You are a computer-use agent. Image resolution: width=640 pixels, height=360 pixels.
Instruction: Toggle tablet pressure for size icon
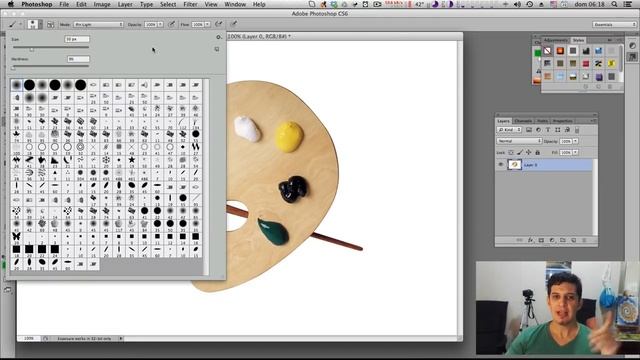(234, 24)
